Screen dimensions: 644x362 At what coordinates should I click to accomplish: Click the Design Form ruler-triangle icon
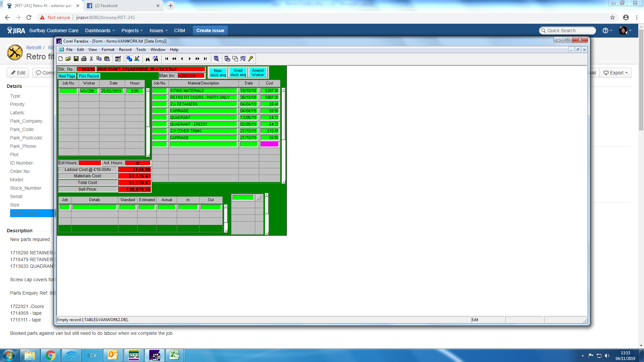point(137,59)
